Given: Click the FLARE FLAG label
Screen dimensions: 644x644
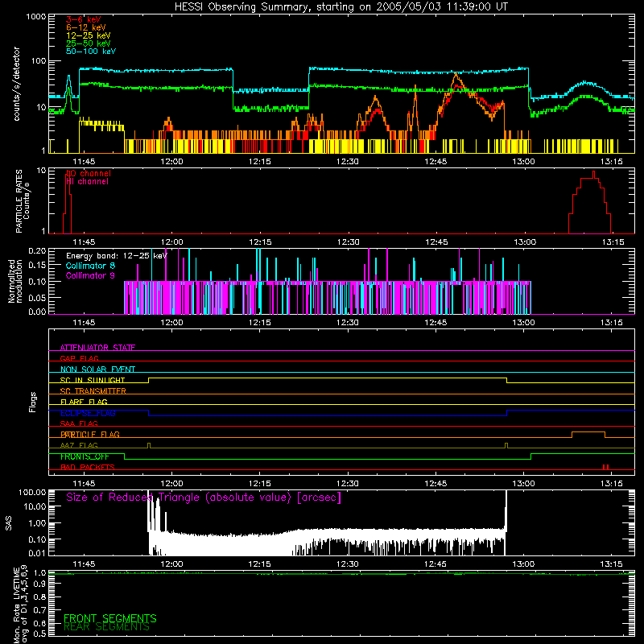Looking at the screenshot, I should click(84, 402).
